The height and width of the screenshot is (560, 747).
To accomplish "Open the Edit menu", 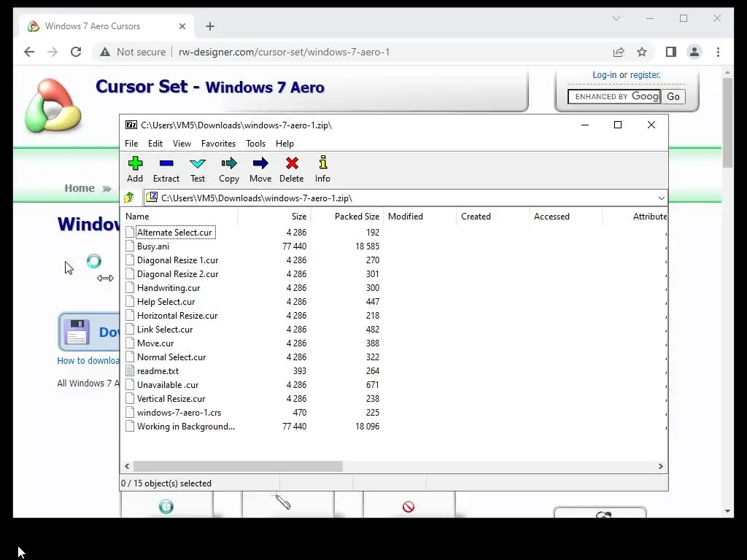I will [155, 144].
